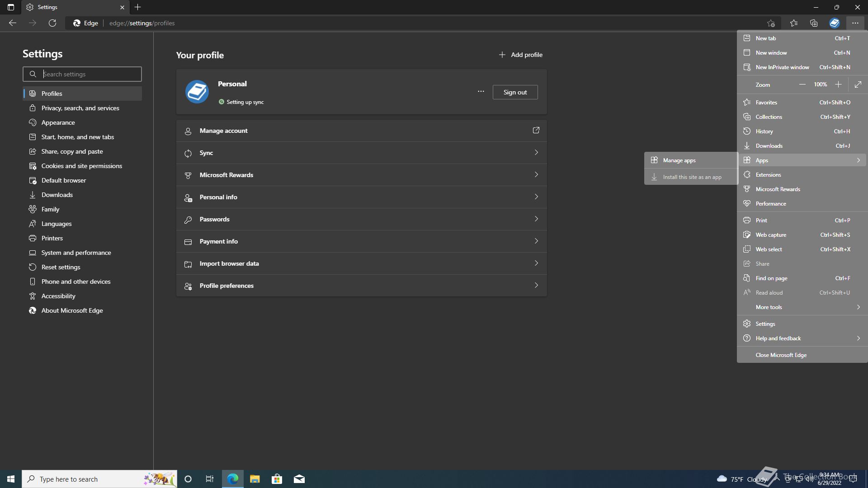Expand the Personal info row
The image size is (868, 488).
(x=362, y=197)
